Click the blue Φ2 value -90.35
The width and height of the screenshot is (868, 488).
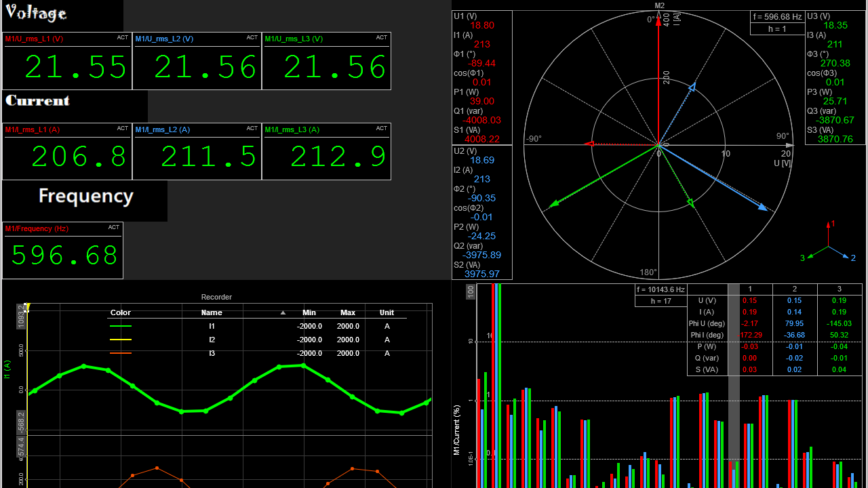481,199
